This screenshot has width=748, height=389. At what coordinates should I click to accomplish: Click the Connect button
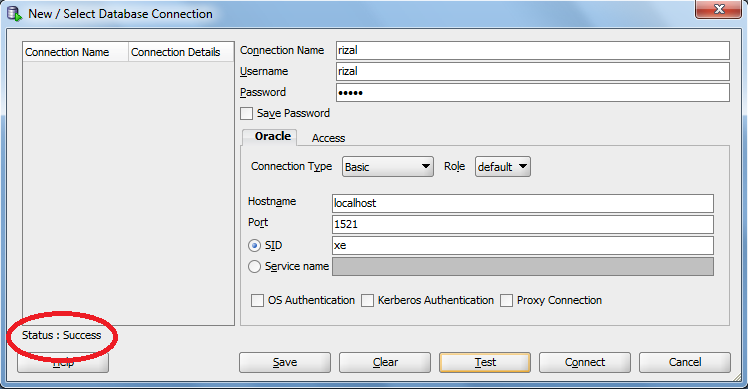click(585, 362)
